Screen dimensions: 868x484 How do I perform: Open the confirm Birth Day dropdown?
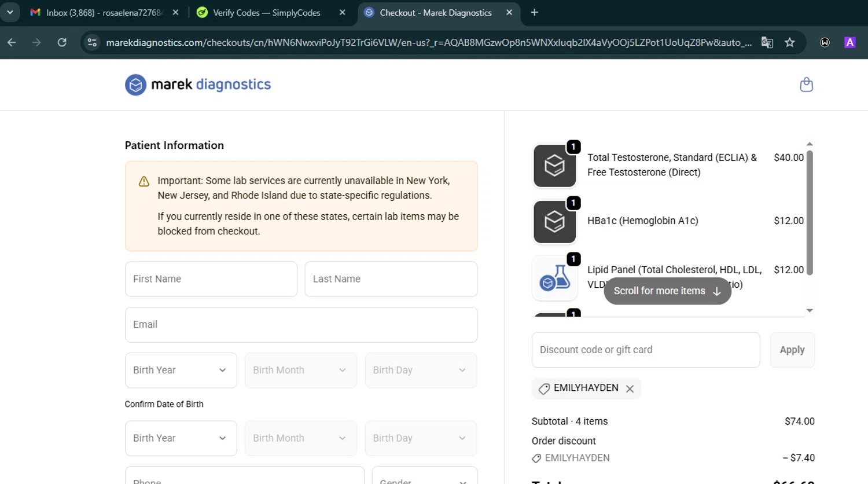pos(421,438)
